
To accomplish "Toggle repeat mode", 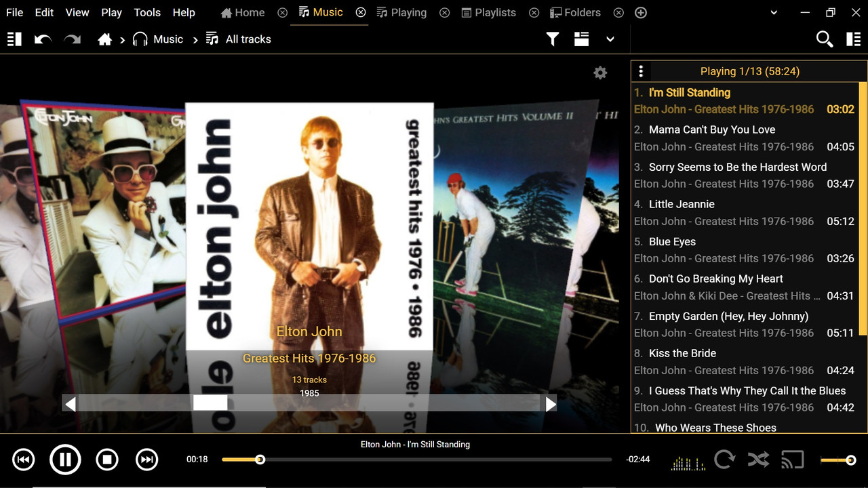I will [724, 459].
